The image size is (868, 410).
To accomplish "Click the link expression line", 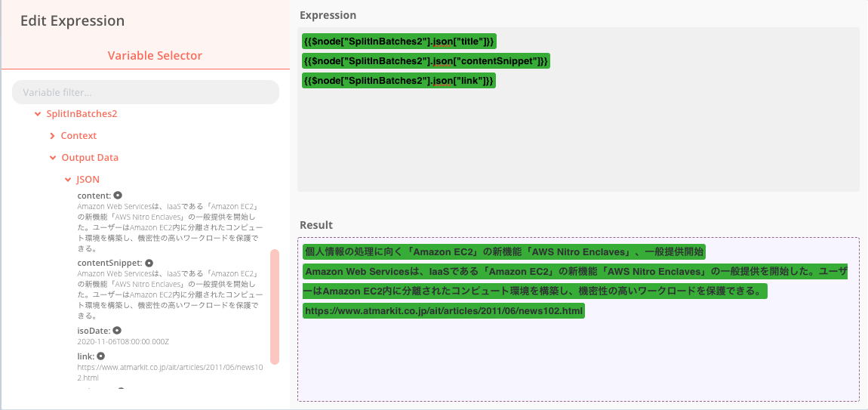I will [399, 81].
